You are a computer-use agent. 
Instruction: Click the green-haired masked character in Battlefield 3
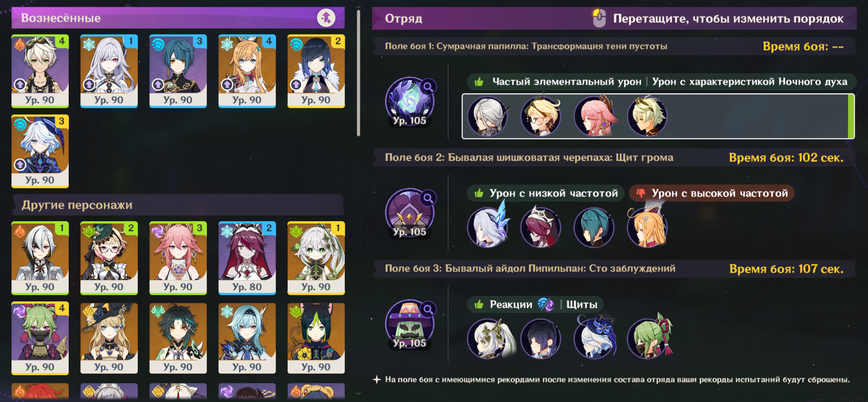point(648,338)
